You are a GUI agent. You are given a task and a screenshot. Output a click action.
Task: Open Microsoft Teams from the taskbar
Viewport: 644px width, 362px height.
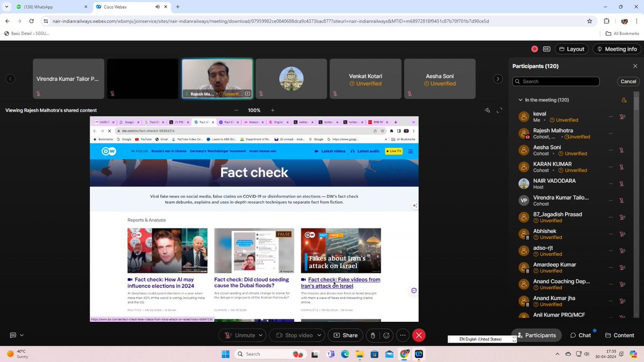330,354
